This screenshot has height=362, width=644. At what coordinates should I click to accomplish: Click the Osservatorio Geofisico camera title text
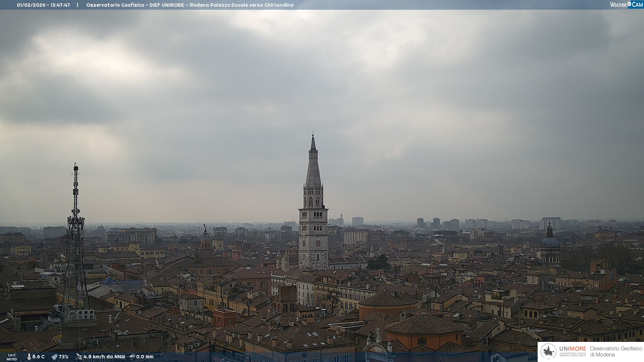190,5
